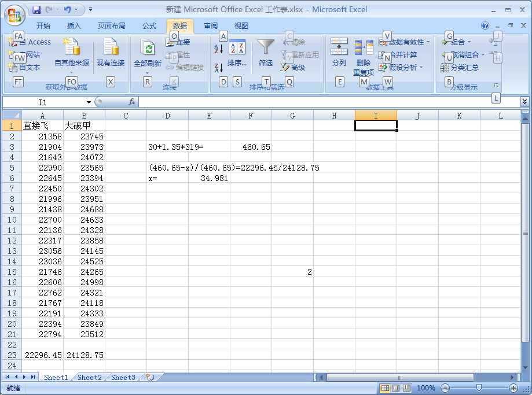The width and height of the screenshot is (532, 395).
Task: Click Refresh All (全部刷新) icon
Action: point(148,54)
